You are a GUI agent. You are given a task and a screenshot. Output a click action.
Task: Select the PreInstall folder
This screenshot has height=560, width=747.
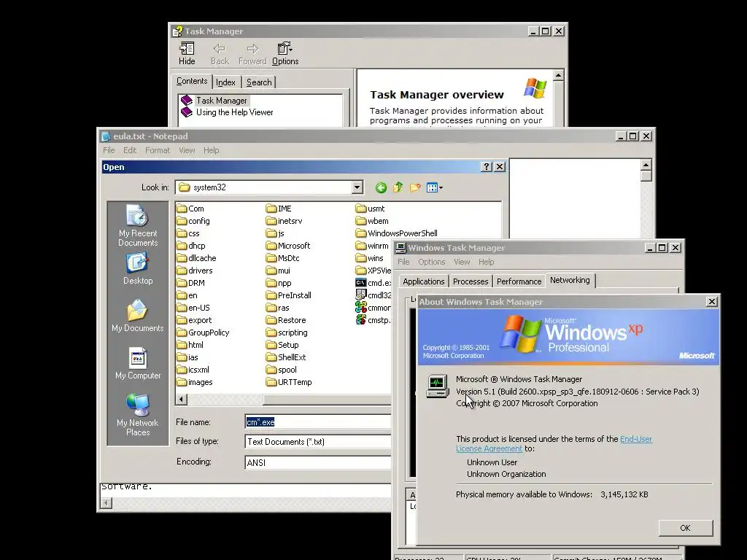(x=289, y=295)
